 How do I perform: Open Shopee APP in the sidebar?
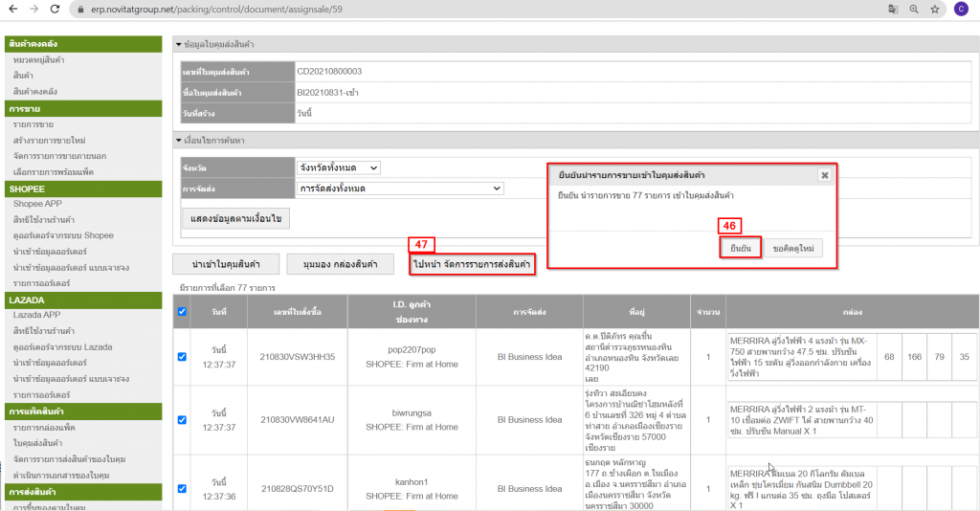pos(37,203)
